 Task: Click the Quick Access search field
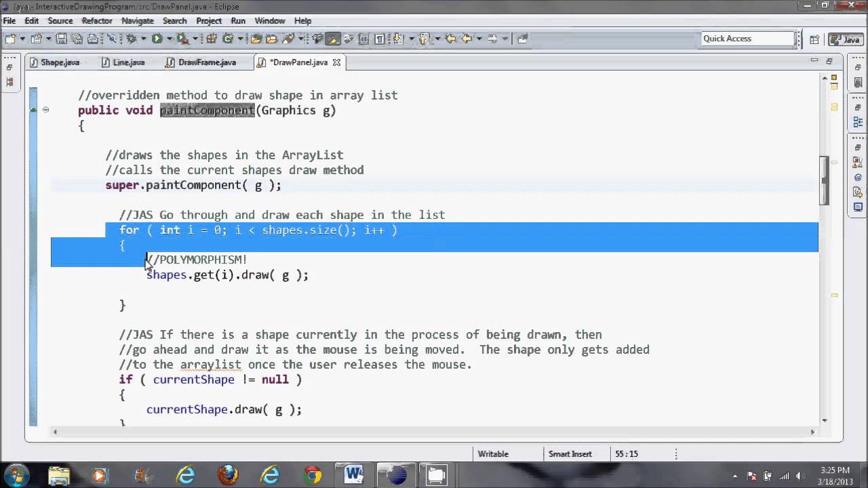click(746, 39)
